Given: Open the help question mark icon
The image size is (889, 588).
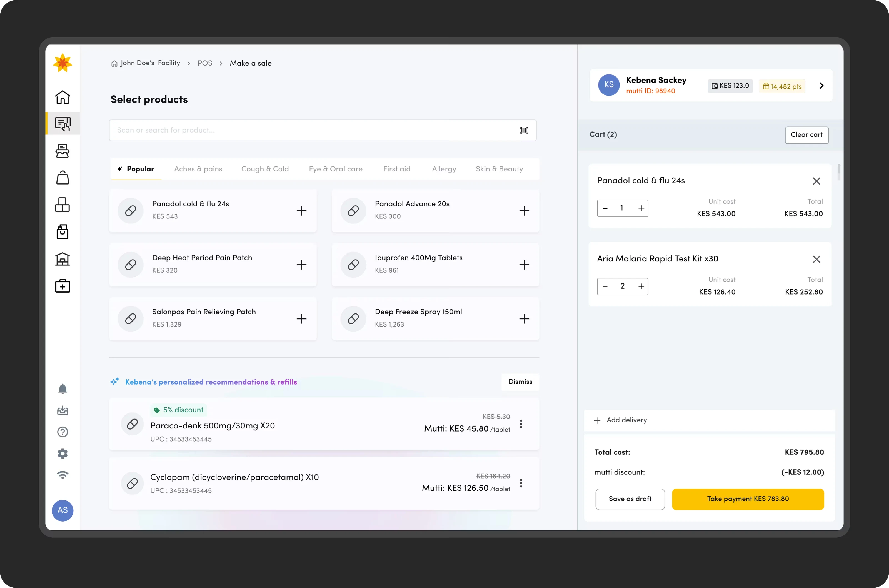Looking at the screenshot, I should [x=62, y=432].
